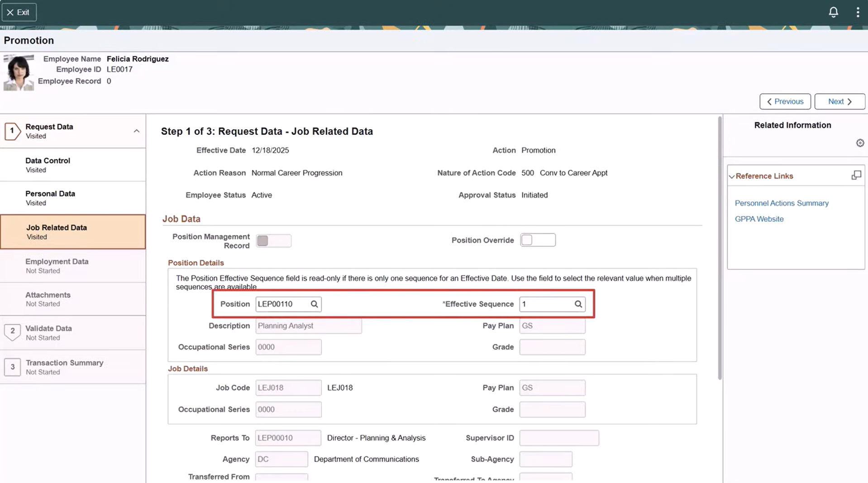Collapse the Request Data step section
Viewport: 868px width, 483px height.
[x=136, y=131]
